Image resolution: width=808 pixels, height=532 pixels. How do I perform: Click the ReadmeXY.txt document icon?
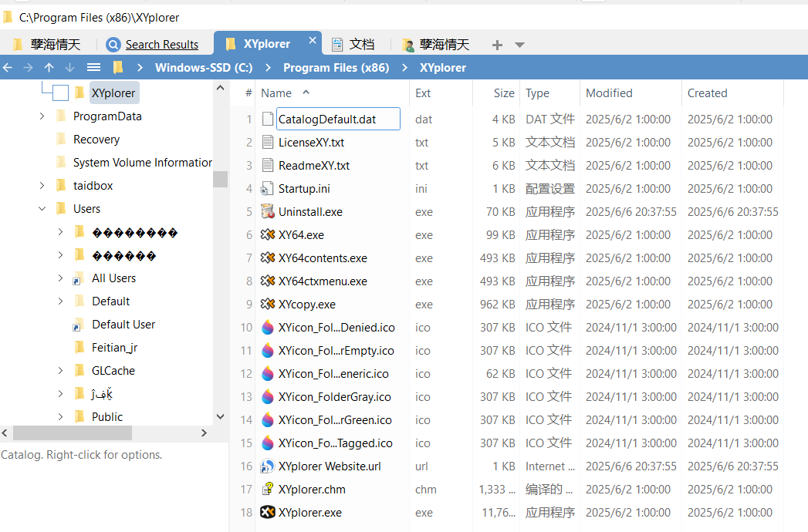tap(268, 165)
